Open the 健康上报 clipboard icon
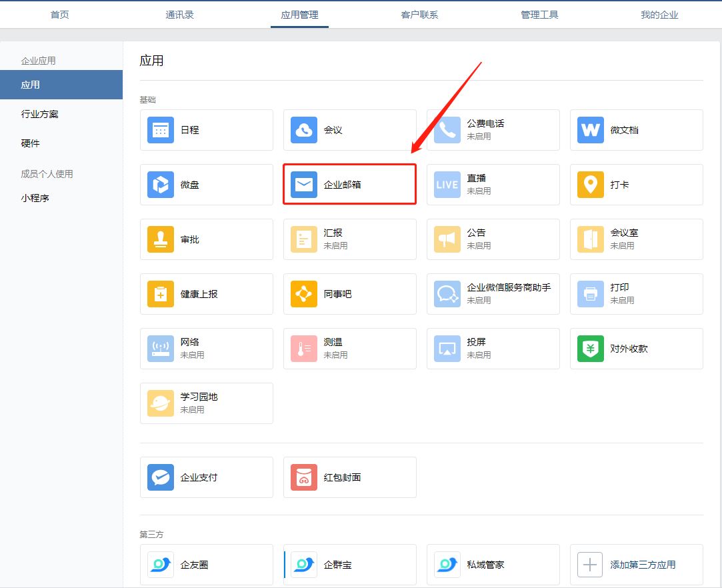Screen dimensions: 722x588 pyautogui.click(x=161, y=294)
